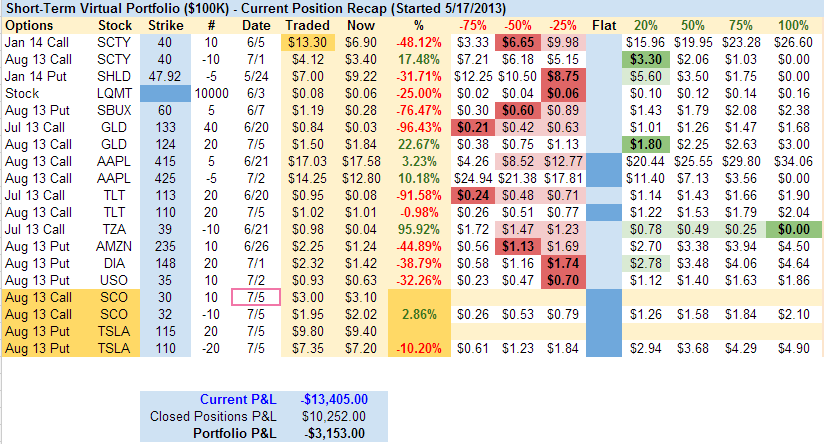
Task: Select the AMZN ticker cell
Action: click(x=114, y=246)
